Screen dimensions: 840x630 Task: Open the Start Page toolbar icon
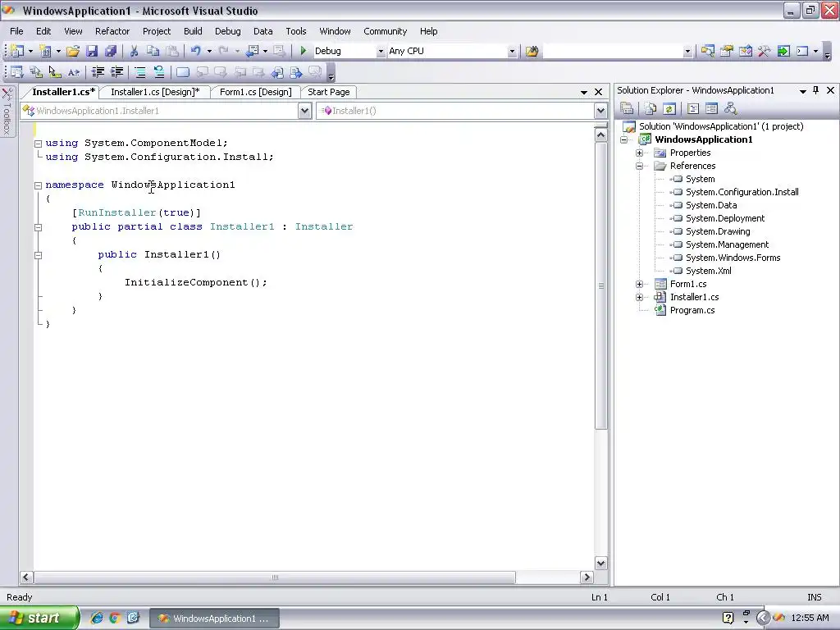[x=783, y=51]
